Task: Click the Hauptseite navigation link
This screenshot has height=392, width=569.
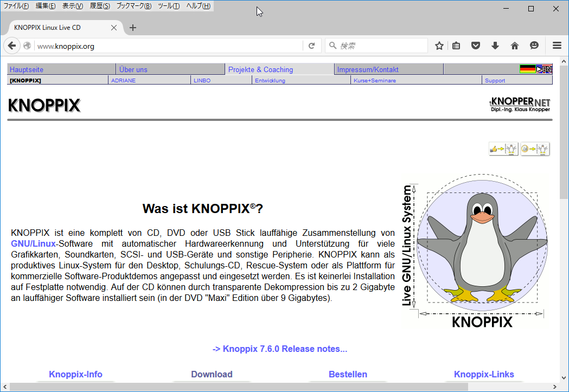Action: click(x=26, y=69)
